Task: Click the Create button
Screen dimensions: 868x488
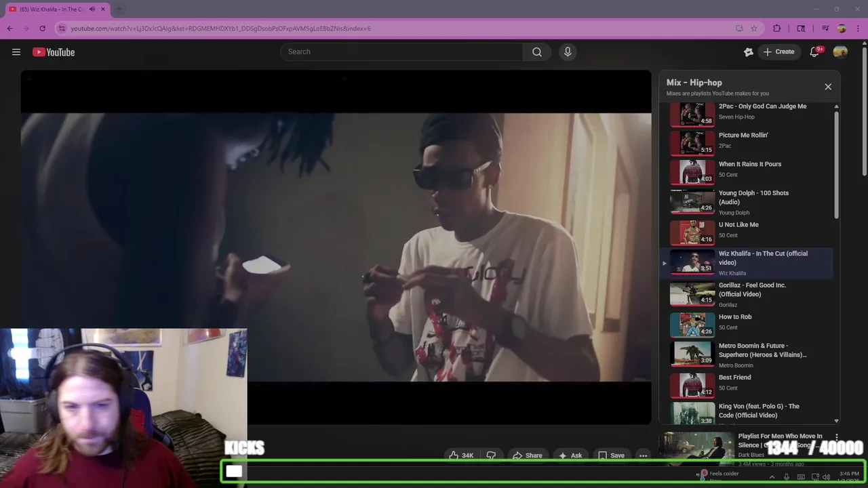Action: [778, 52]
